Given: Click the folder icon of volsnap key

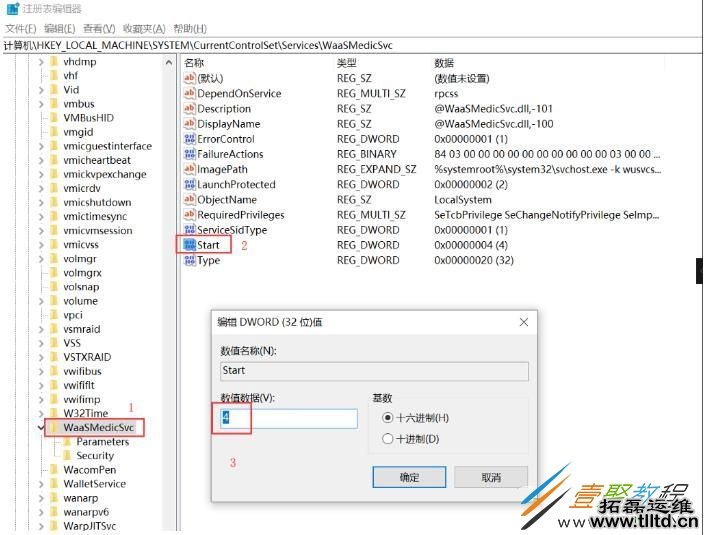Looking at the screenshot, I should 54,287.
